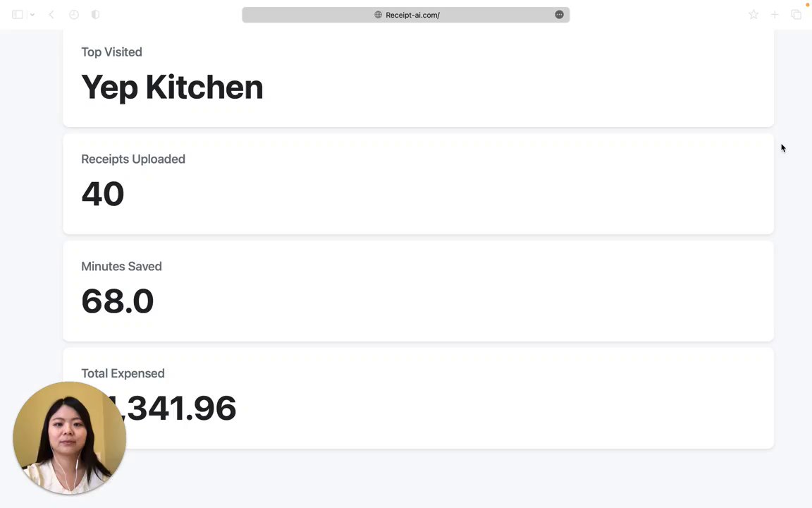
Task: Click the Receipt-ai.com address field
Action: pos(412,15)
